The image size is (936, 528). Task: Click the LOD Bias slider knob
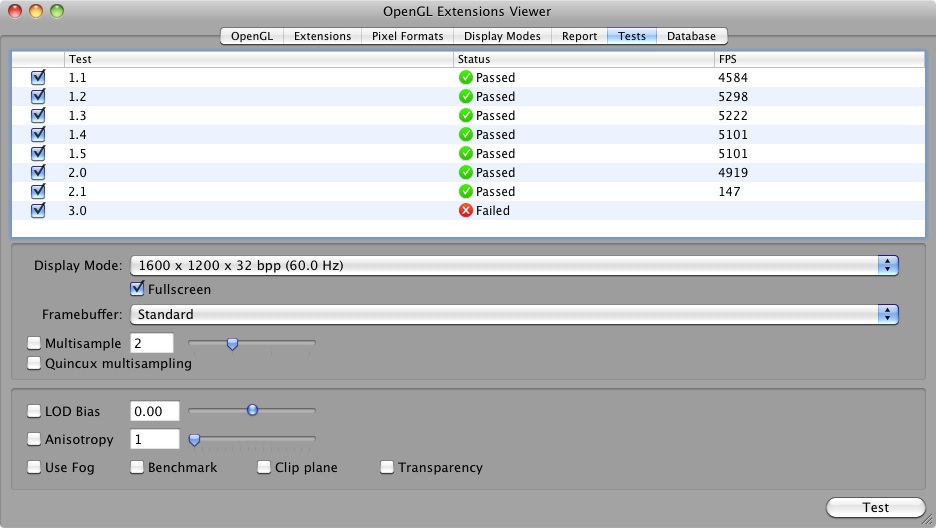[253, 410]
